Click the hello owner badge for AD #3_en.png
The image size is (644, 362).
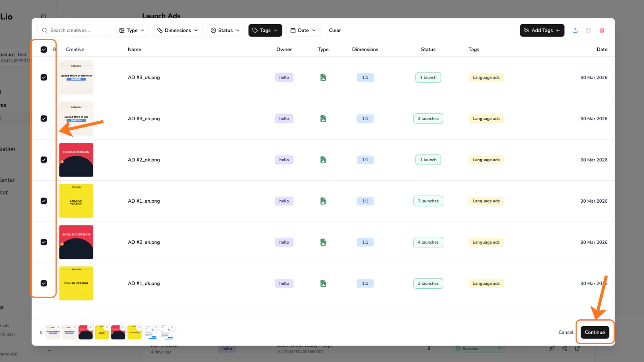284,119
